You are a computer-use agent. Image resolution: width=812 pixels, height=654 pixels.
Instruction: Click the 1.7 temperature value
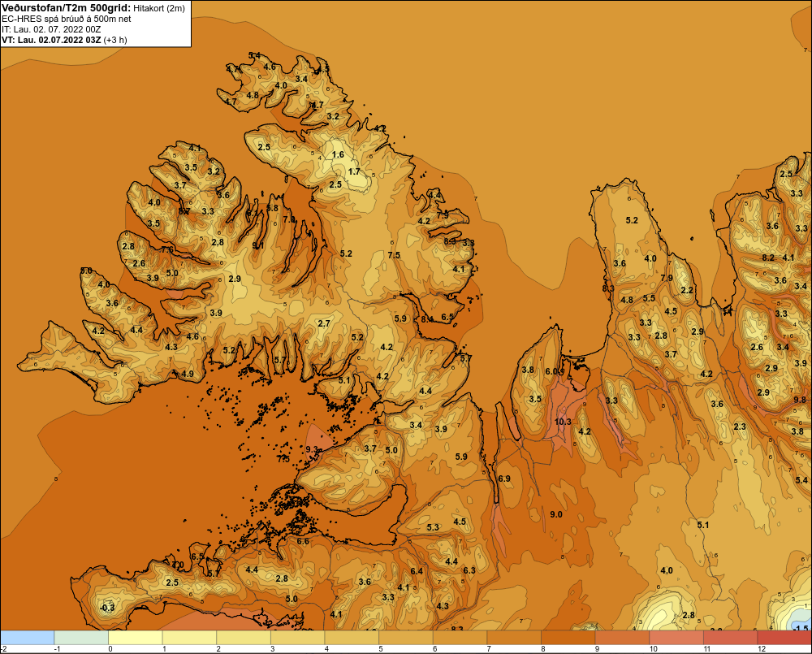pos(354,171)
